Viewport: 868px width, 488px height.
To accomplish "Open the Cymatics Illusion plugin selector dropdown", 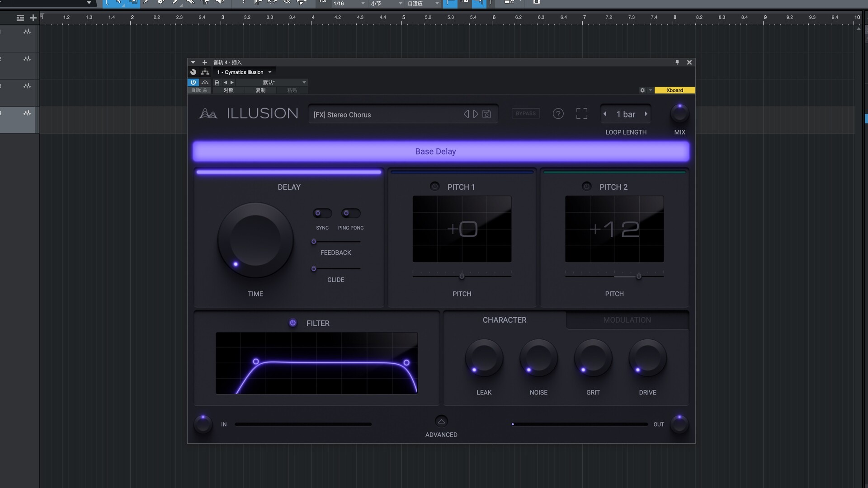I will pos(244,72).
